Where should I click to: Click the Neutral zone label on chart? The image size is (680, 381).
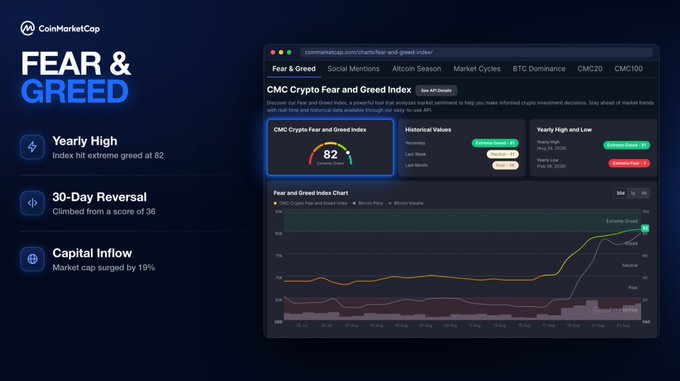click(630, 265)
